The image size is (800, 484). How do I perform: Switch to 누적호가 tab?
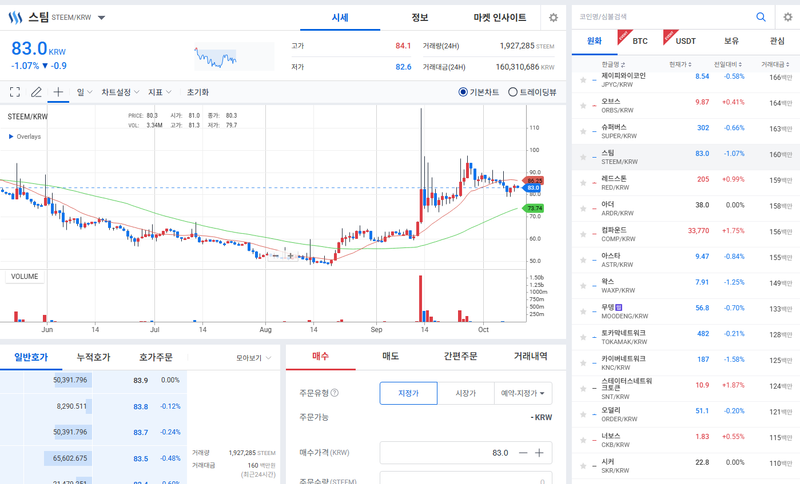coord(93,358)
